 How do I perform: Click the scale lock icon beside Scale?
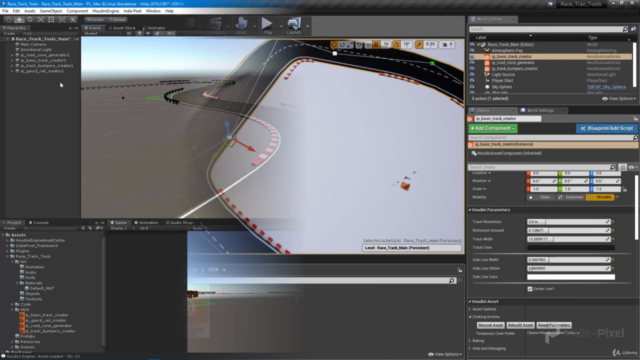pos(624,189)
